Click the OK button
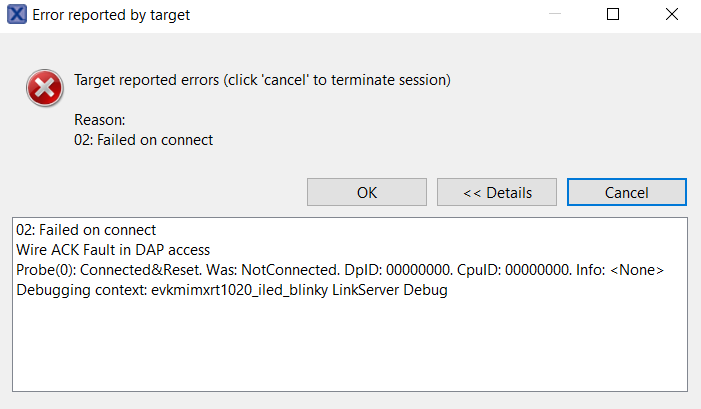701x409 pixels. point(367,192)
